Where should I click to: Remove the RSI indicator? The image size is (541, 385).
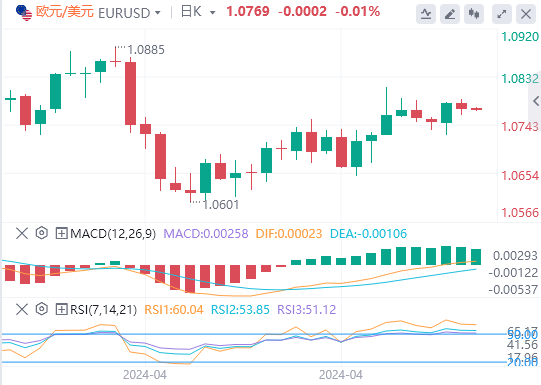tap(22, 309)
